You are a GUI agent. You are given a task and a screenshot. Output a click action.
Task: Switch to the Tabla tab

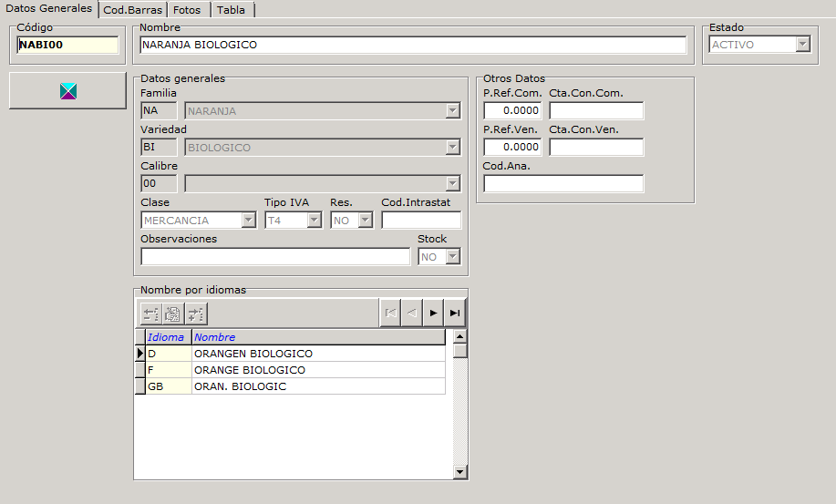(x=232, y=10)
